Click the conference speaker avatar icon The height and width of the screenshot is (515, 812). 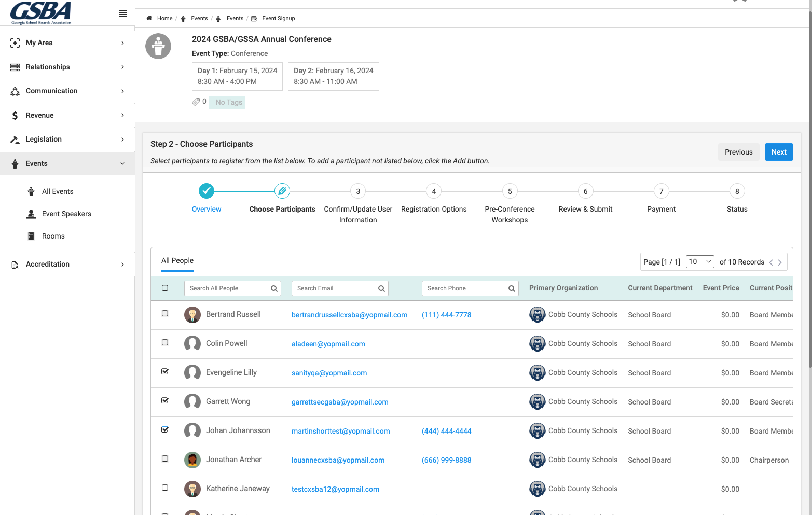pos(158,46)
